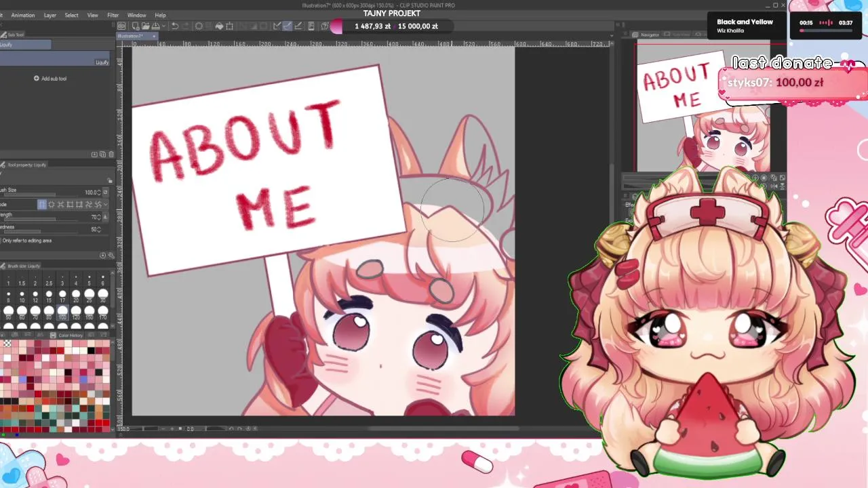Click the Clip Studio Assets swirl icon

[x=325, y=26]
